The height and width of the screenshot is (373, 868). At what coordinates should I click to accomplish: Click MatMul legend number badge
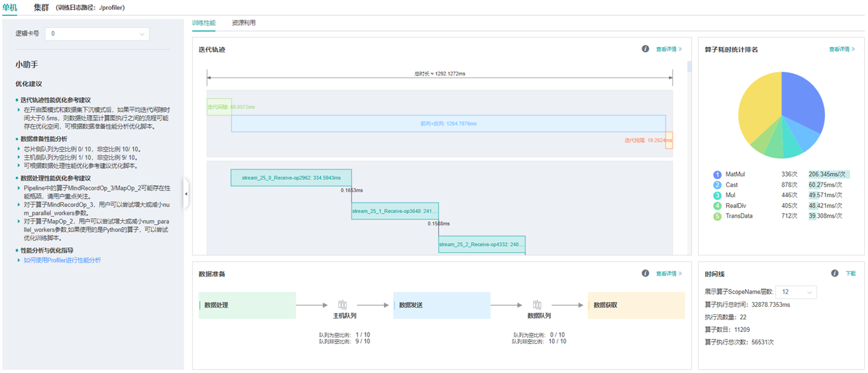click(717, 175)
